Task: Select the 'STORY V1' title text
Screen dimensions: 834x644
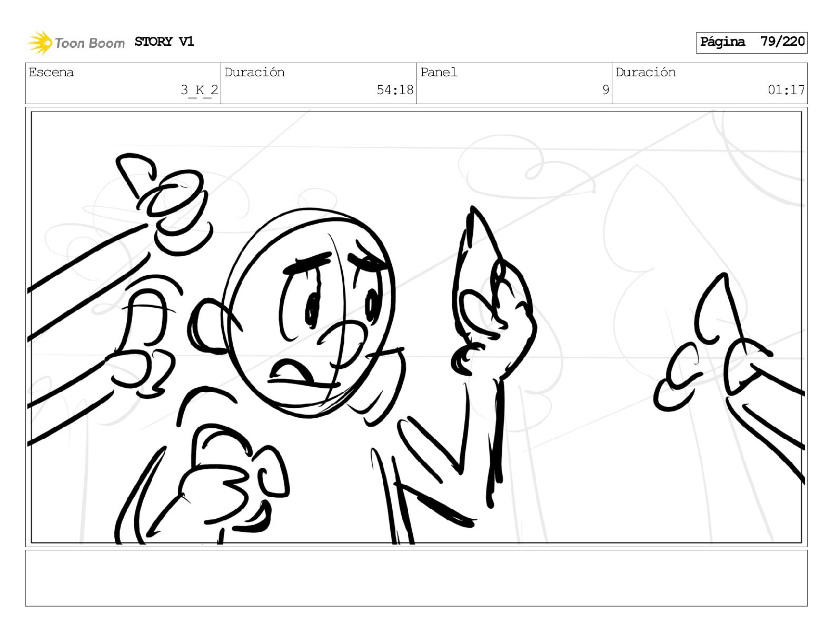Action: coord(164,42)
